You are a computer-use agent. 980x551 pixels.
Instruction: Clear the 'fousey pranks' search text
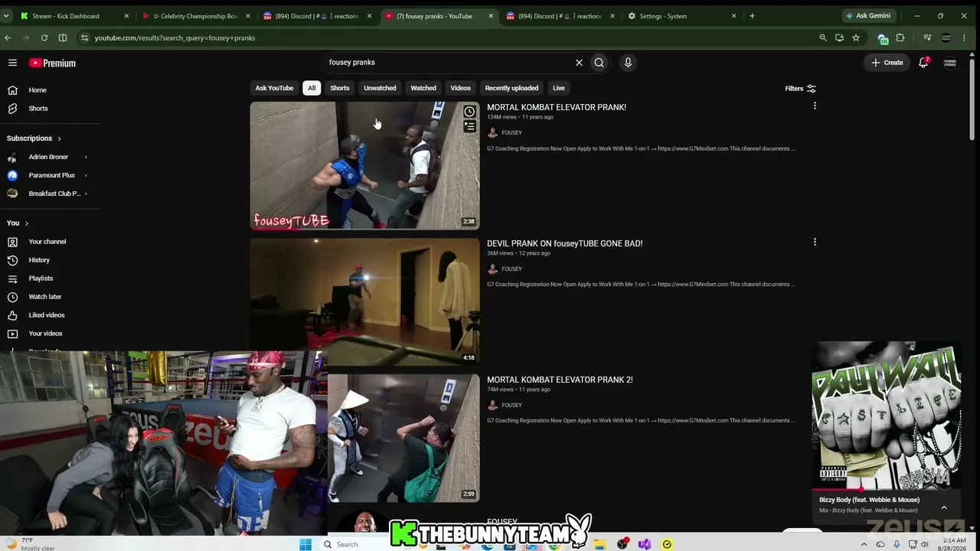(x=579, y=63)
